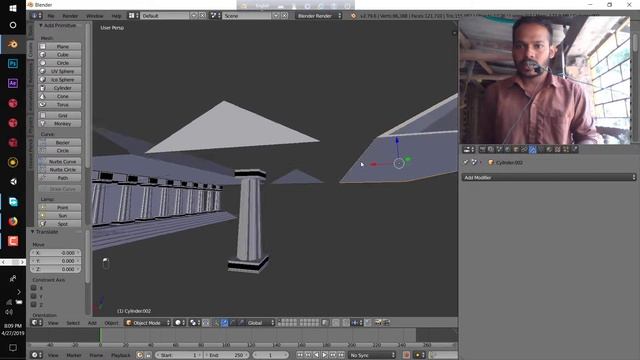Open the Object properties tab cube icon
The width and height of the screenshot is (640, 360).
(x=516, y=150)
